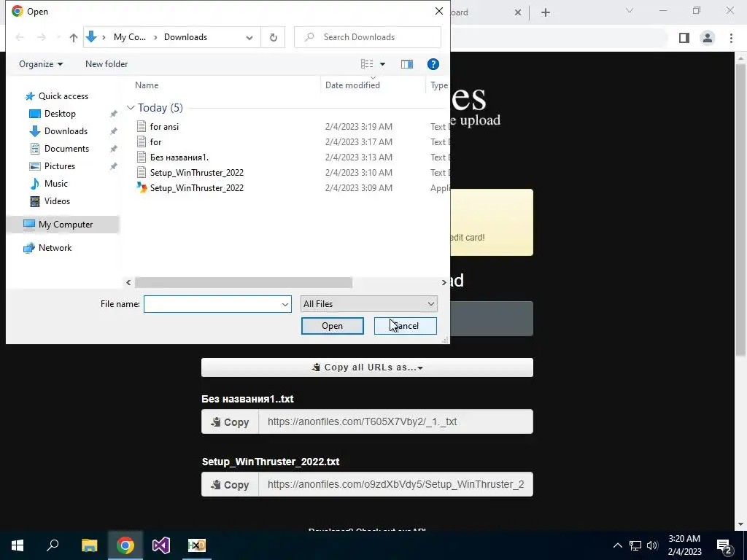The height and width of the screenshot is (560, 747).
Task: Change the file view layout icon
Action: coord(367,64)
